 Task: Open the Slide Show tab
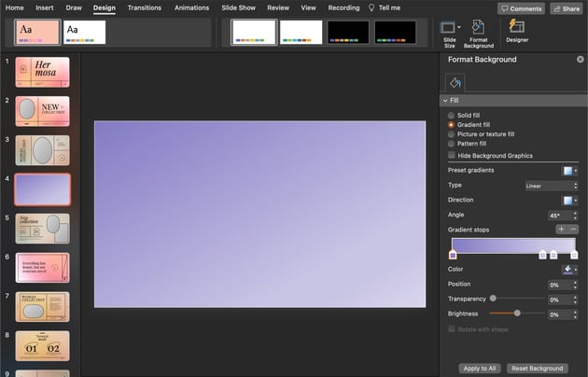pyautogui.click(x=238, y=7)
